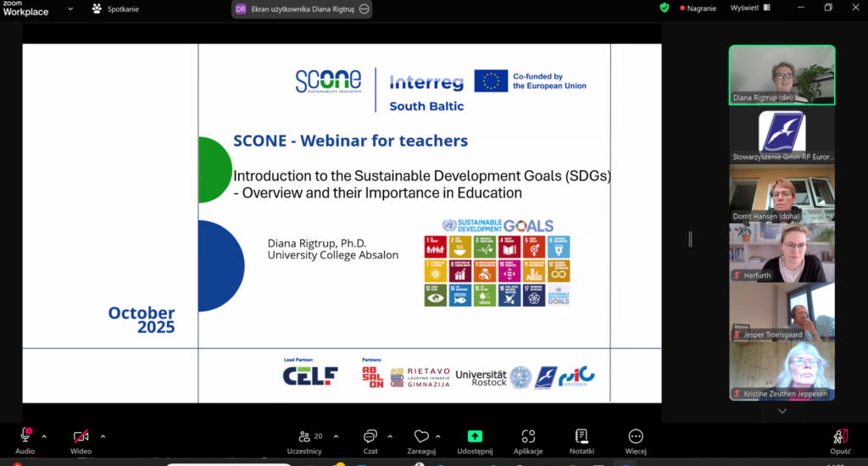Expand audio options arrow next to Audio
Viewport: 868px width, 466px height.
44,436
